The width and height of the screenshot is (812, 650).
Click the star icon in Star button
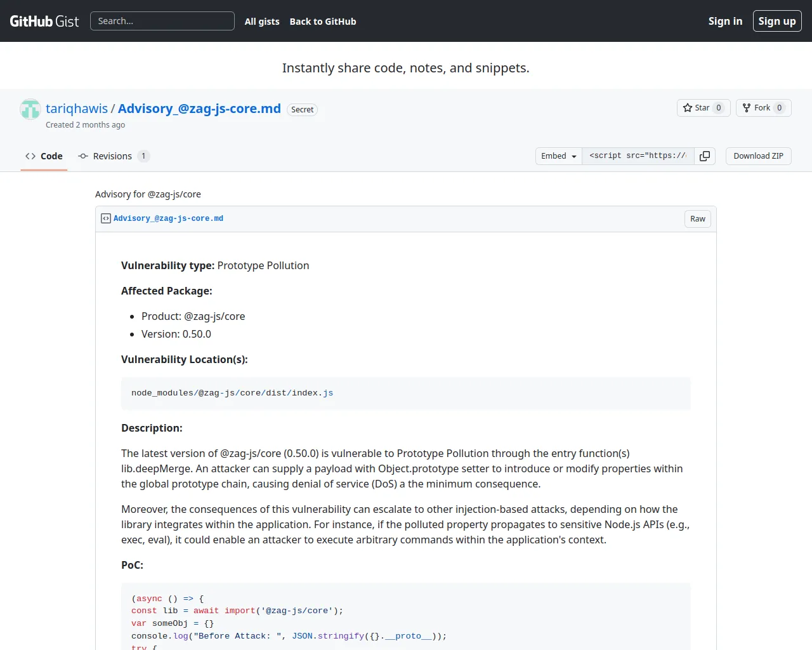click(688, 108)
